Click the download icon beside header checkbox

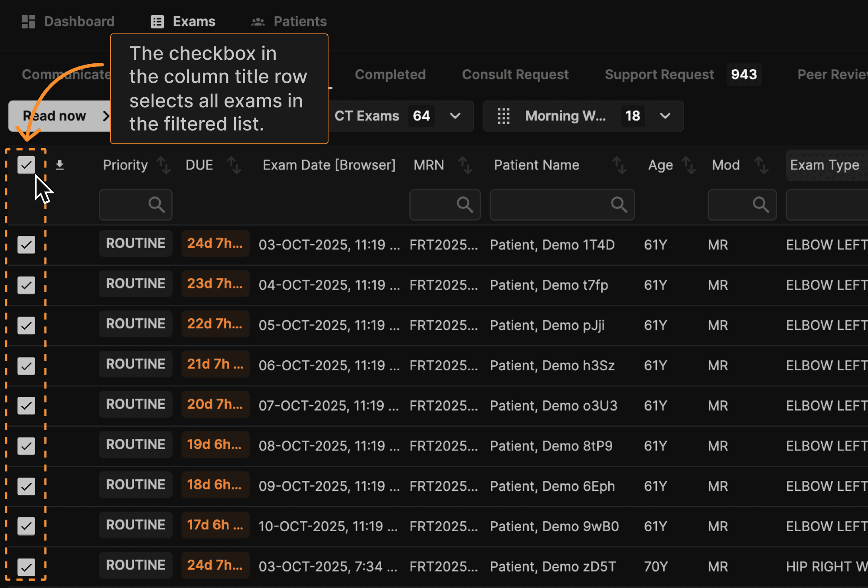pyautogui.click(x=60, y=165)
